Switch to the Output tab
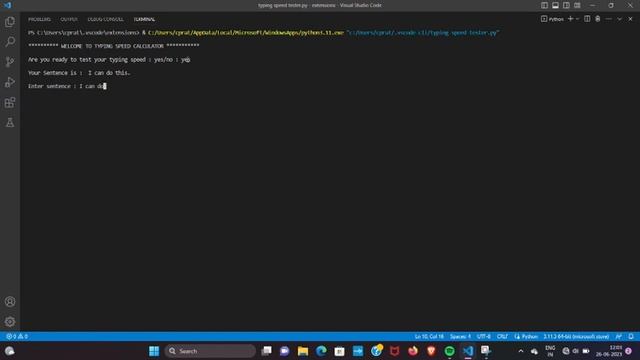This screenshot has height=360, width=640. pyautogui.click(x=69, y=19)
